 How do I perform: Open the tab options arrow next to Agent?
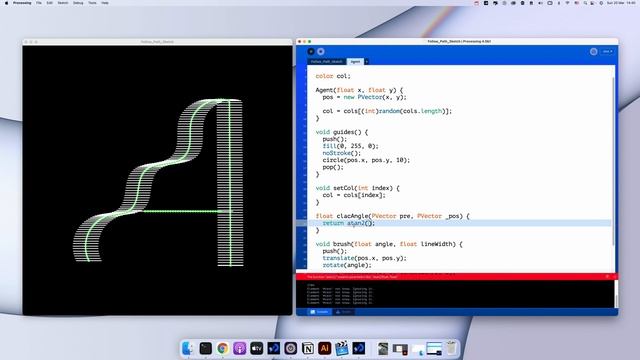pyautogui.click(x=367, y=62)
